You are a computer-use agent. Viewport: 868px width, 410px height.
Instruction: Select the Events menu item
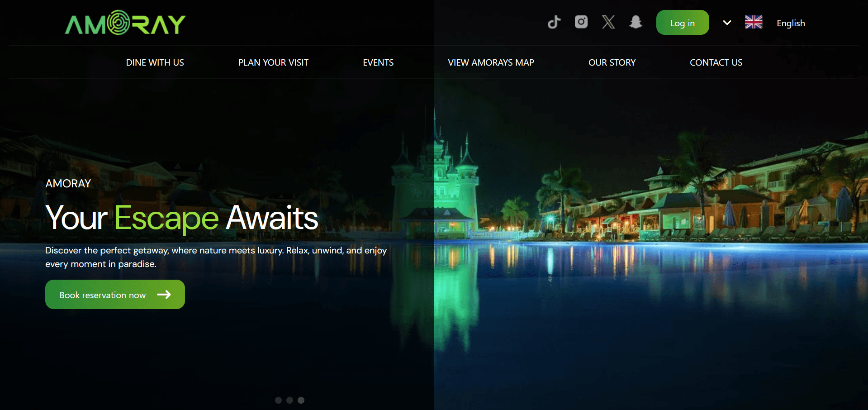(378, 62)
